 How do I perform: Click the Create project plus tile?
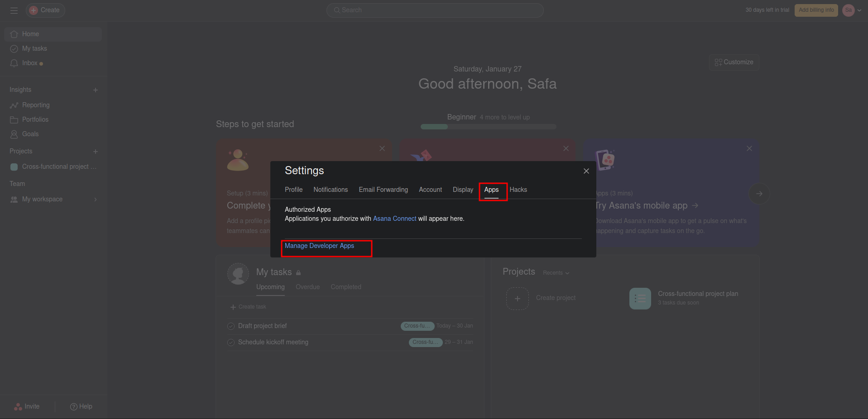pyautogui.click(x=518, y=299)
